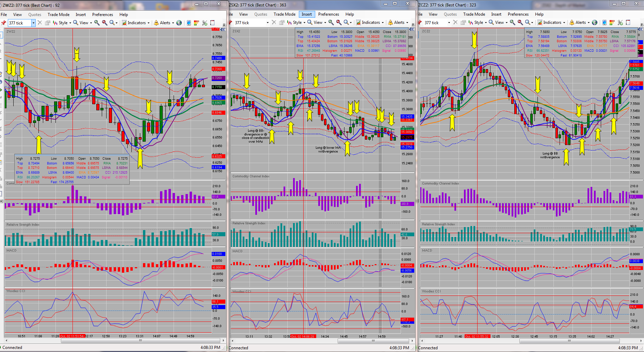Open the Alerts dropdown in the ZCZ2 toolbar

580,22
